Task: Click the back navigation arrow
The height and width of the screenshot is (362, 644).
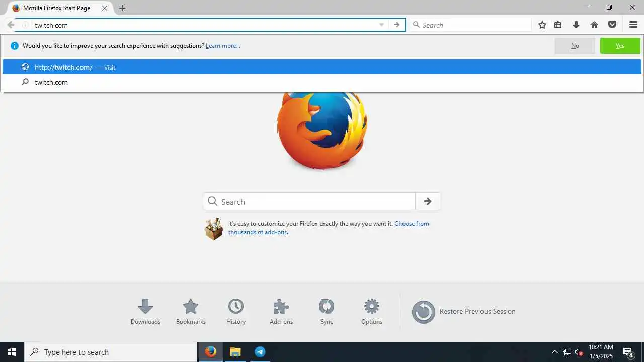Action: click(11, 25)
